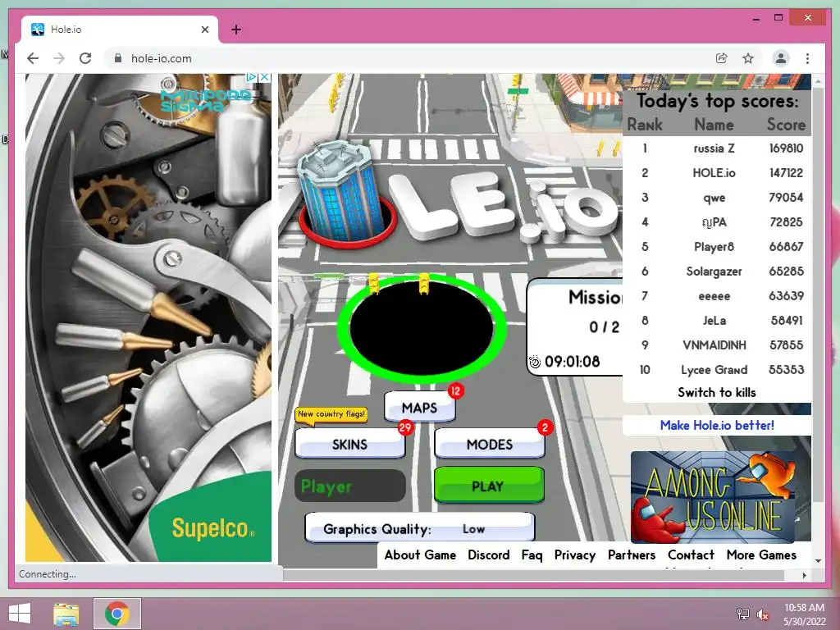Open the About Game link
840x630 pixels.
tap(420, 555)
